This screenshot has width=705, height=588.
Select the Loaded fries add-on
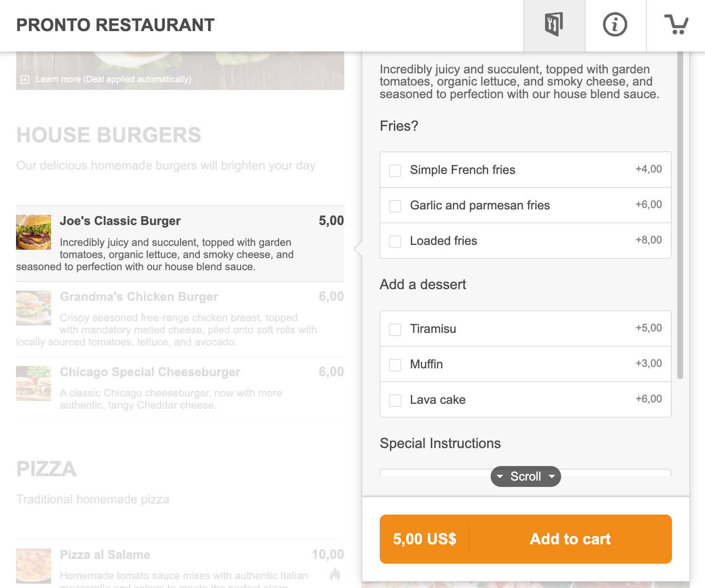pyautogui.click(x=394, y=242)
